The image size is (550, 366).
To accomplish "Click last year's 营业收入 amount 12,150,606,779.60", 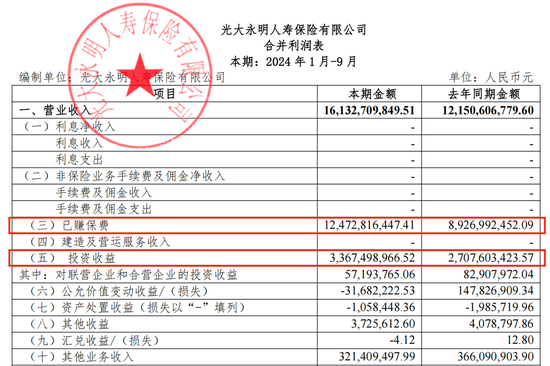I will 488,110.
